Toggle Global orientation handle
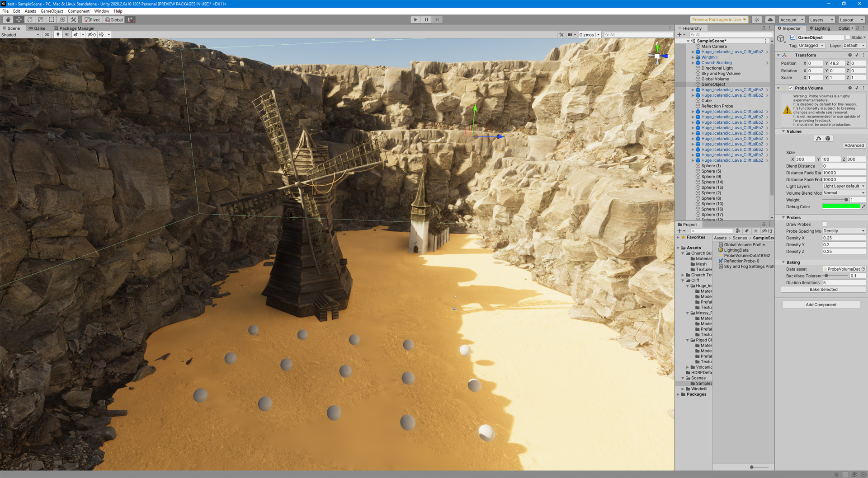 tap(113, 19)
